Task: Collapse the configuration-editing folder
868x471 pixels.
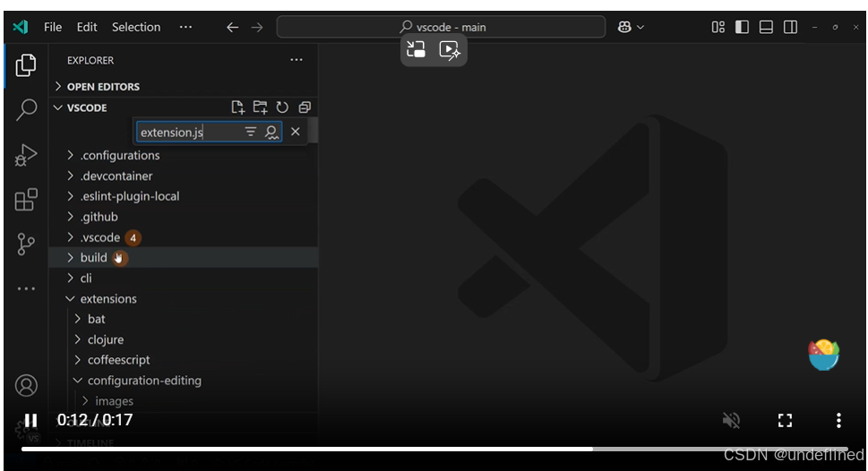Action: (184, 381)
